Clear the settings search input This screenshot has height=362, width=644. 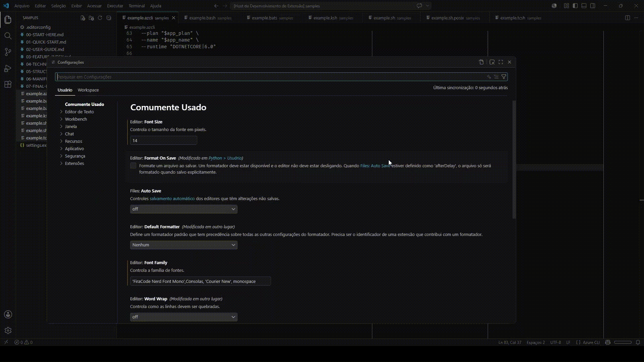(x=496, y=77)
